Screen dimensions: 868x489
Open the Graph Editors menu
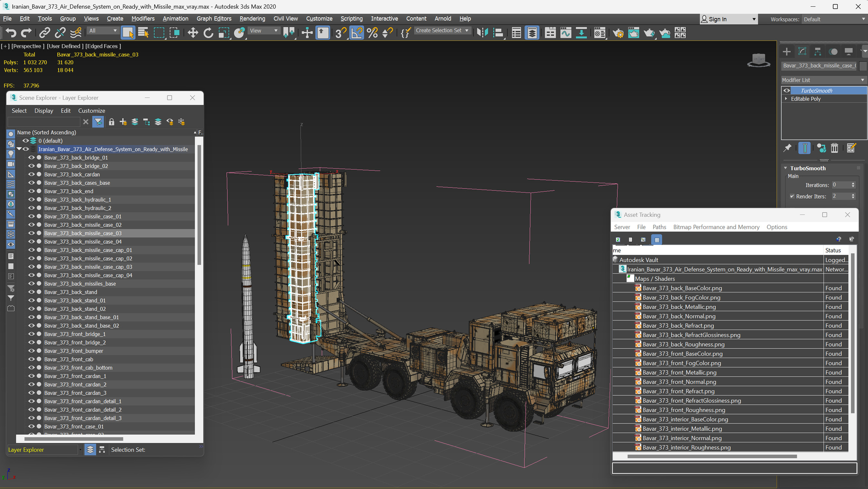pos(213,19)
